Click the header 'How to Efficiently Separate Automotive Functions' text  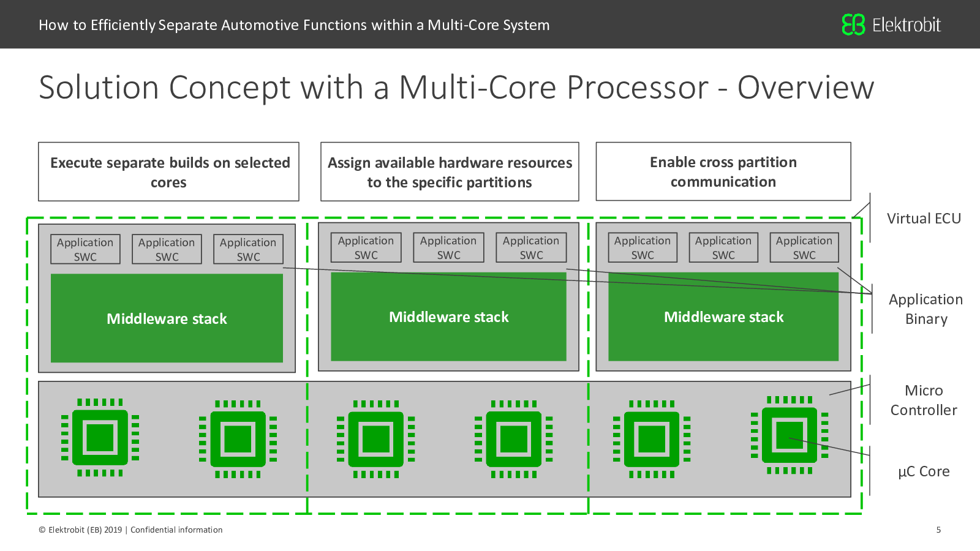click(294, 25)
